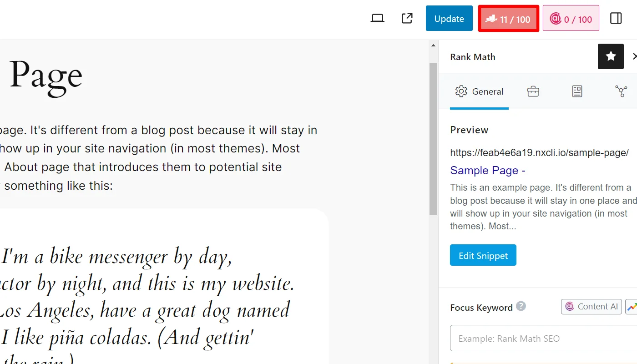
Task: Open the Schema tab icon
Action: pyautogui.click(x=577, y=91)
